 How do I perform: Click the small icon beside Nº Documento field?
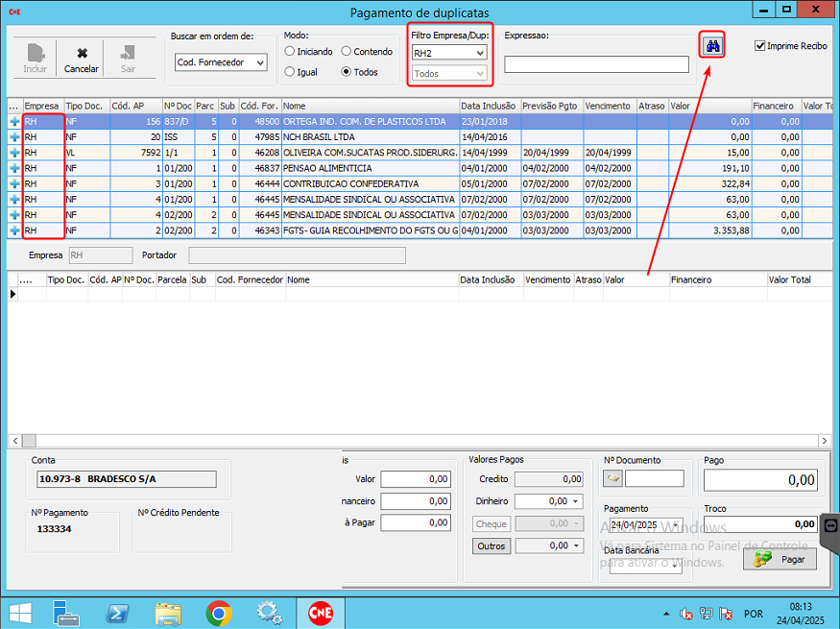(x=612, y=478)
